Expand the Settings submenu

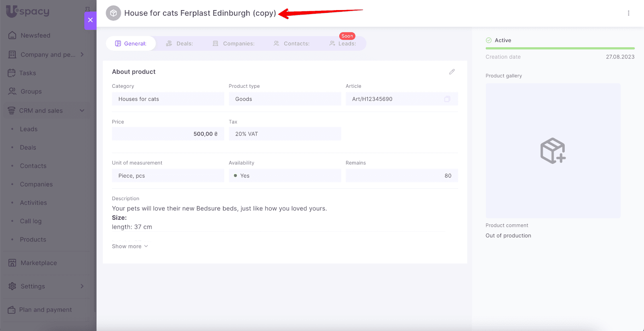coord(82,286)
